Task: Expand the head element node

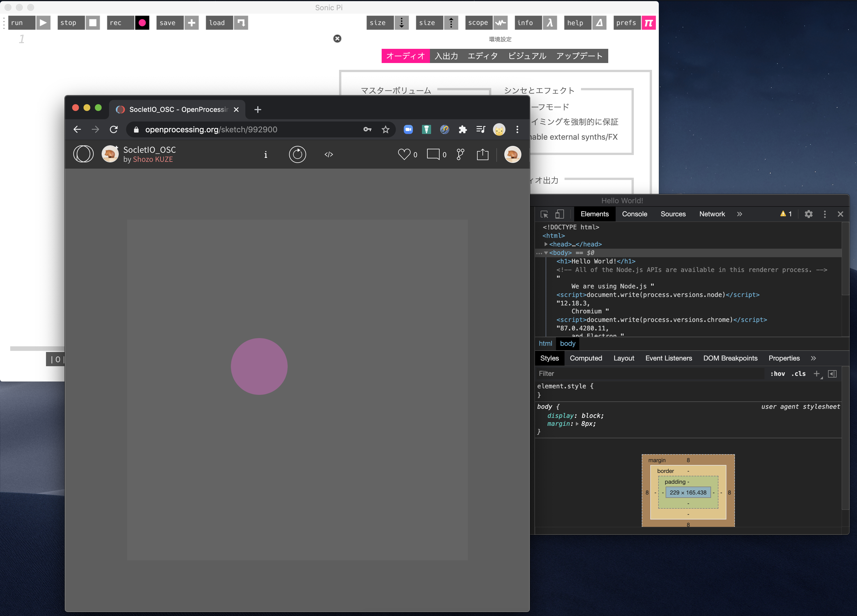Action: coord(546,244)
